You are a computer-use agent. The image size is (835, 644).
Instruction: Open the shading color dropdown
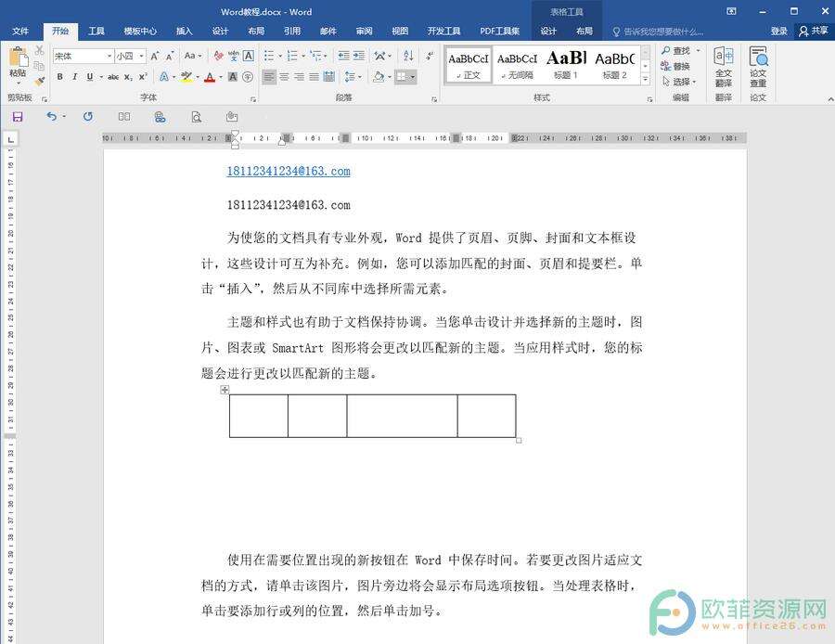(391, 77)
